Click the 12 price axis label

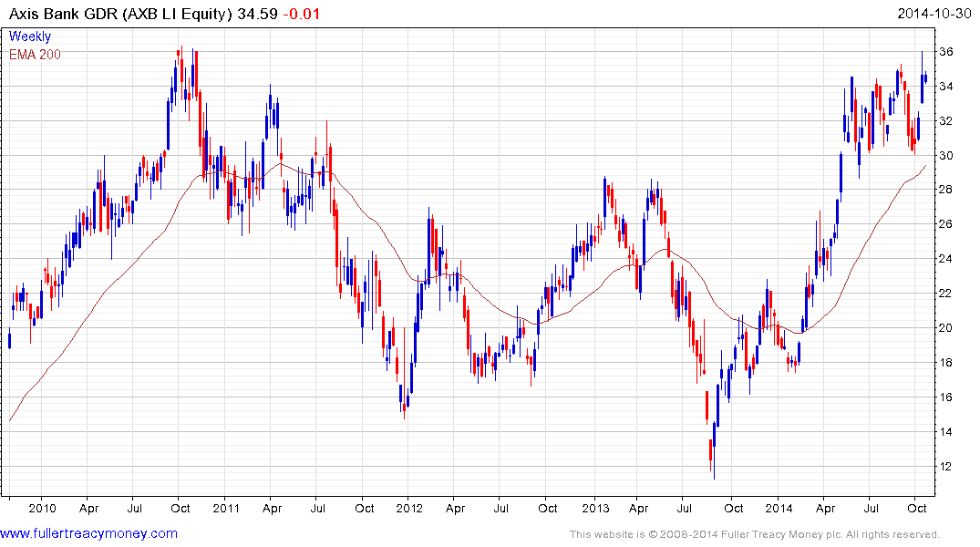[946, 467]
